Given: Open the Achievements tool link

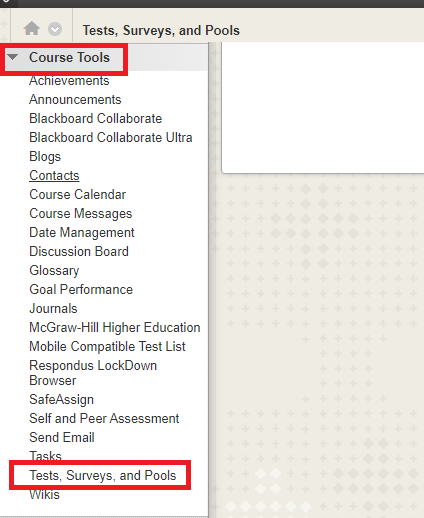Looking at the screenshot, I should [69, 81].
